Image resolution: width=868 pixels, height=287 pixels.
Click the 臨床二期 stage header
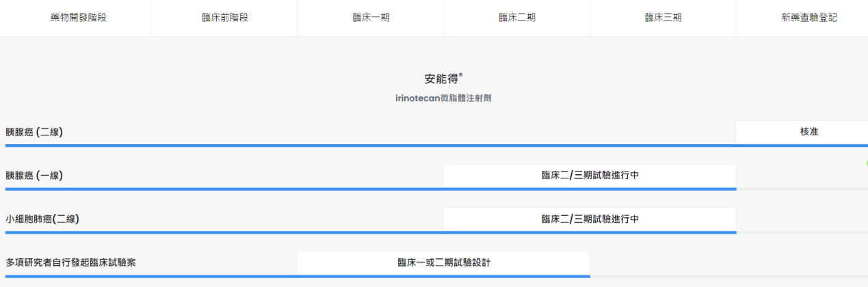[x=517, y=18]
